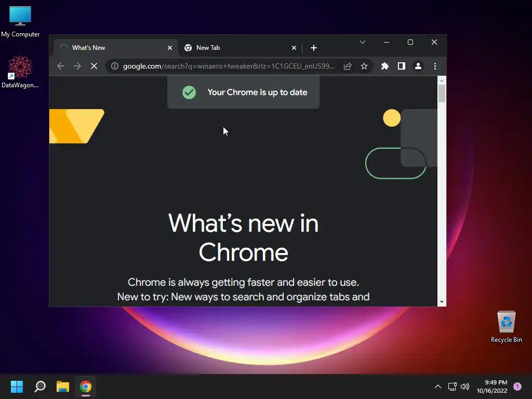Click the vertical scrollbar thumb

[442, 94]
